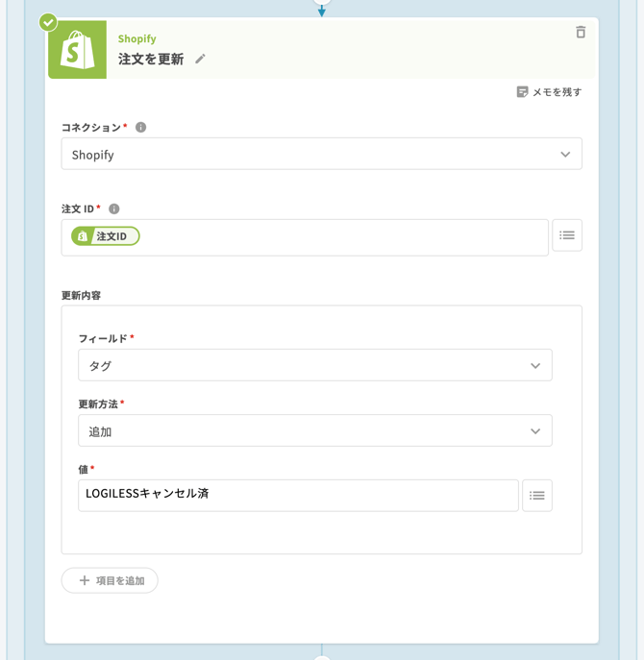This screenshot has height=660, width=644.
Task: Click the info icon next to 注文 ID
Action: [114, 209]
